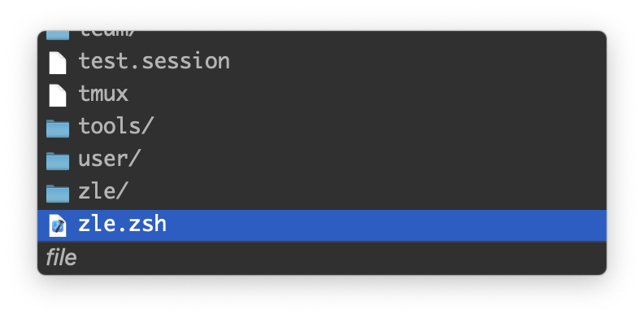644x319 pixels.
Task: Click the tools folder icon
Action: click(58, 129)
